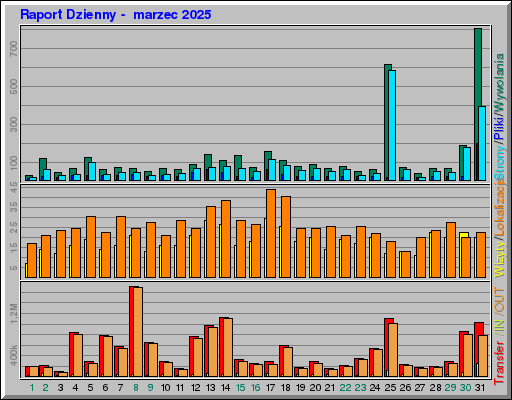512x400 pixels.
Task: Click the 100 value on the top y-axis
Action: tap(14, 163)
